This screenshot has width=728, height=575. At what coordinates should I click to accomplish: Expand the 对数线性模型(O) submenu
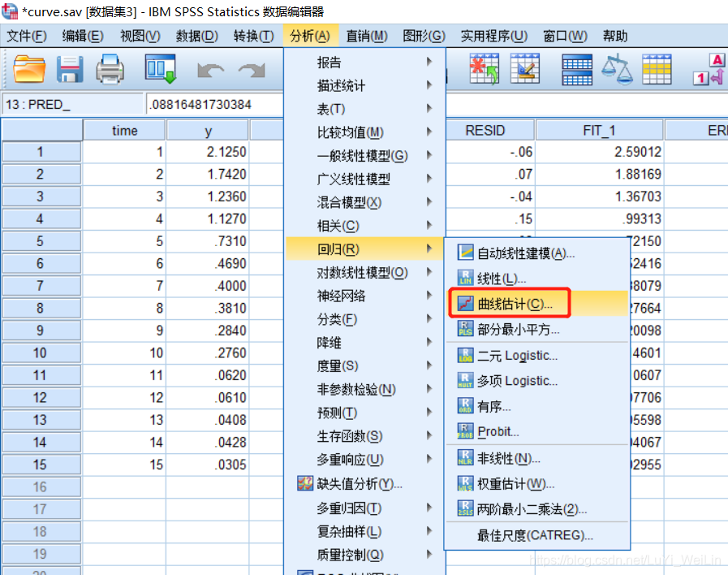coord(365,272)
